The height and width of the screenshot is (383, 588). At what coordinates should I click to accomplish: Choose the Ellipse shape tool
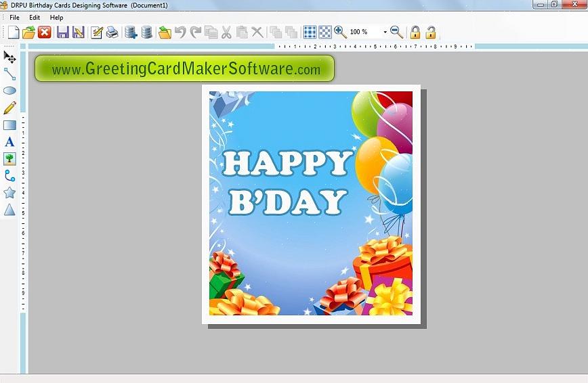coord(9,91)
